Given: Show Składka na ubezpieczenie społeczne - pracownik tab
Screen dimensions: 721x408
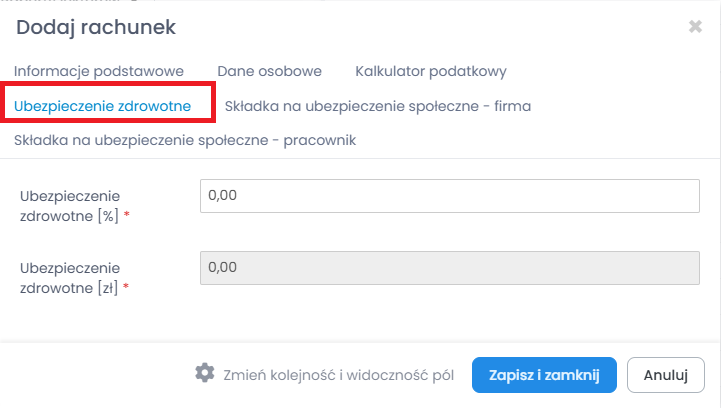Looking at the screenshot, I should pos(185,140).
